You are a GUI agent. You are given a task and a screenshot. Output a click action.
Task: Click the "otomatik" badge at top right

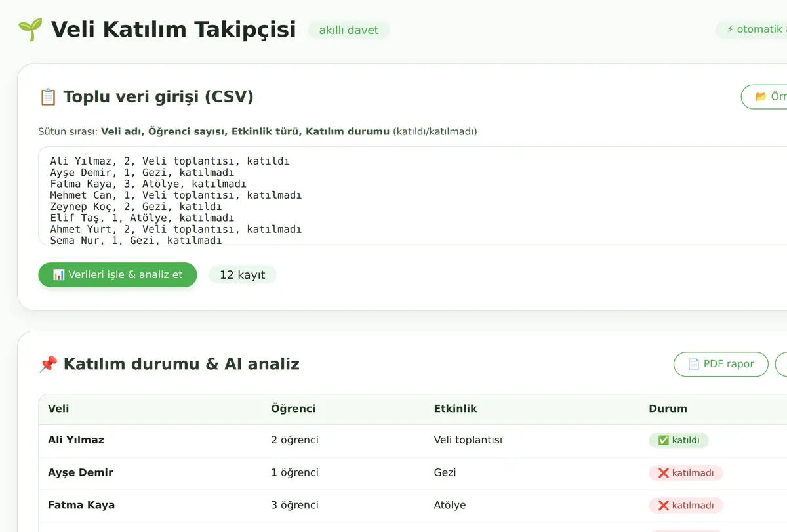pyautogui.click(x=752, y=30)
